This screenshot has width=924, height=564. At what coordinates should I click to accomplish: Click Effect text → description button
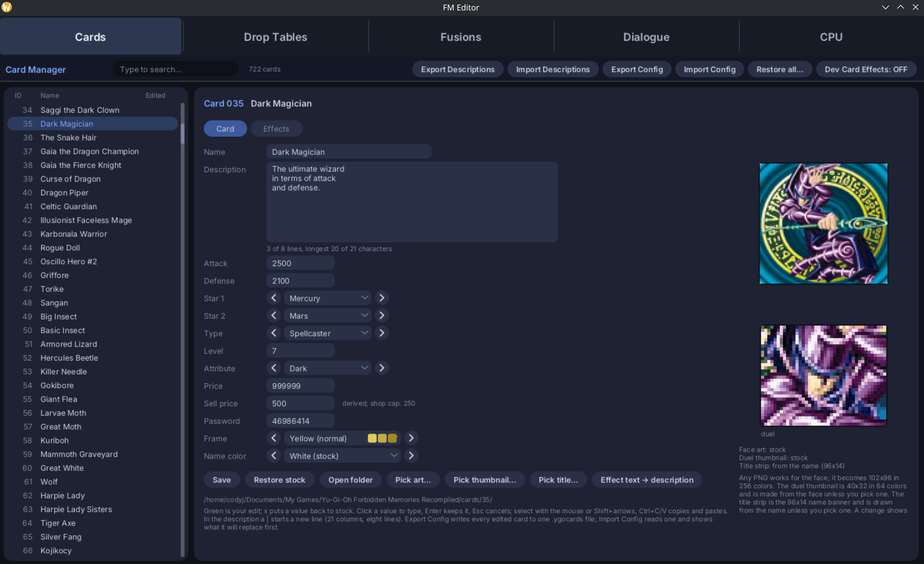point(647,480)
